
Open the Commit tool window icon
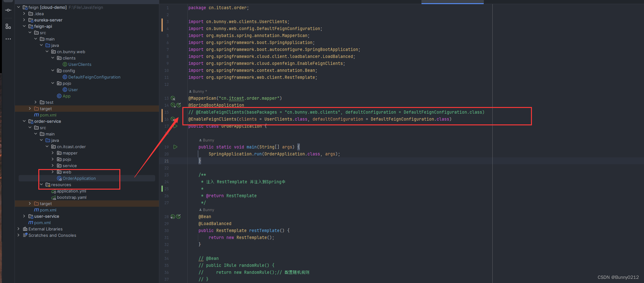tap(8, 10)
